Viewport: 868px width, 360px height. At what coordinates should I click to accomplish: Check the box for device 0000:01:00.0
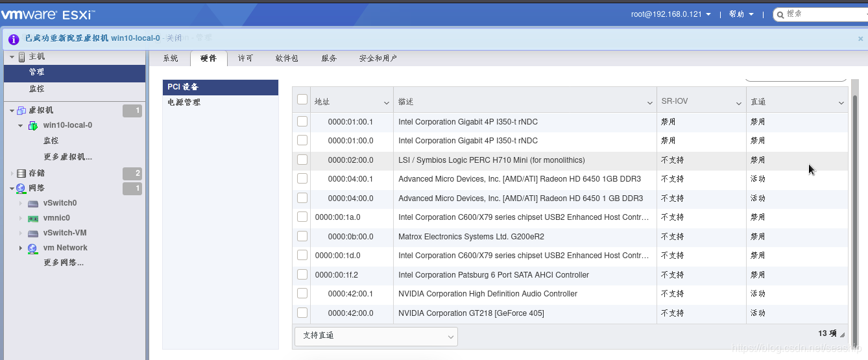tap(302, 140)
